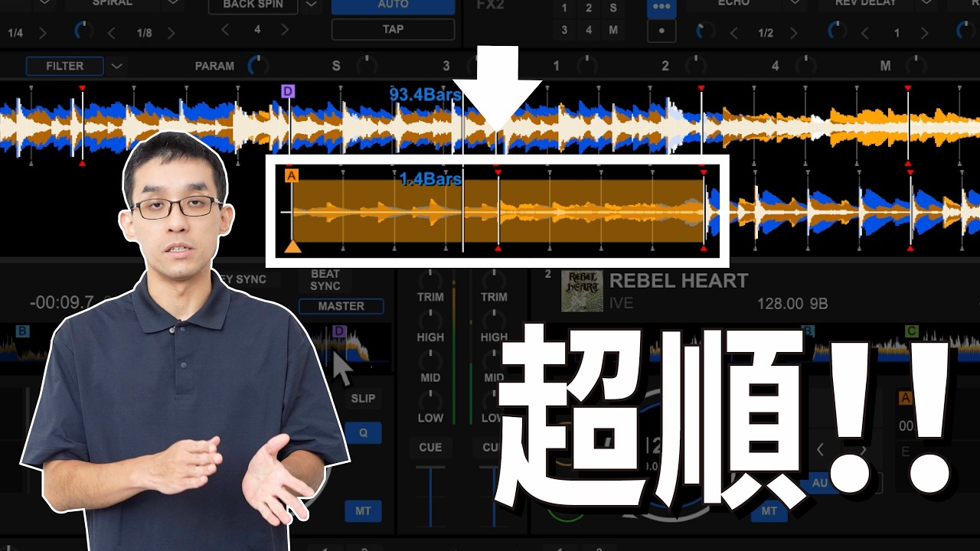This screenshot has width=980, height=551.
Task: Toggle the blue Q quantize button
Action: (x=363, y=433)
